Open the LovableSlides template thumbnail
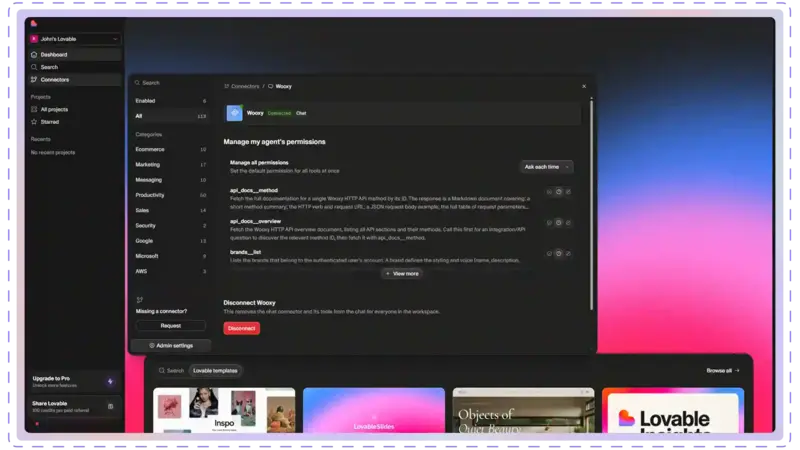The height and width of the screenshot is (450, 800). click(x=374, y=410)
